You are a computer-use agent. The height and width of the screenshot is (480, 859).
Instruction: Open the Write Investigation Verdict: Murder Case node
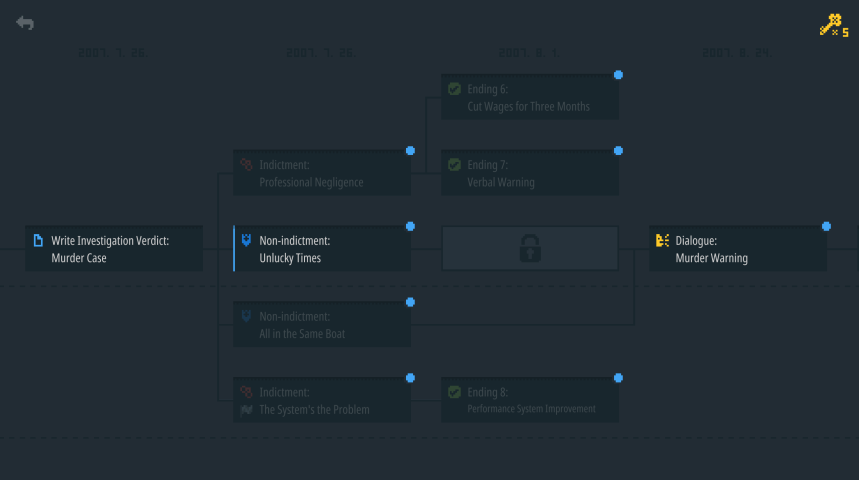pyautogui.click(x=114, y=249)
